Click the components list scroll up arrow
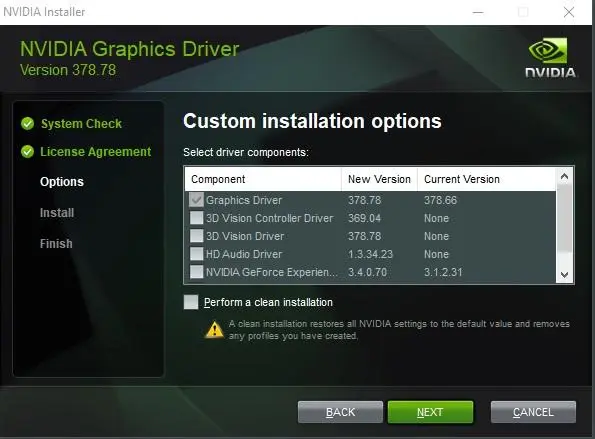Screen dimensions: 595x439 [564, 176]
